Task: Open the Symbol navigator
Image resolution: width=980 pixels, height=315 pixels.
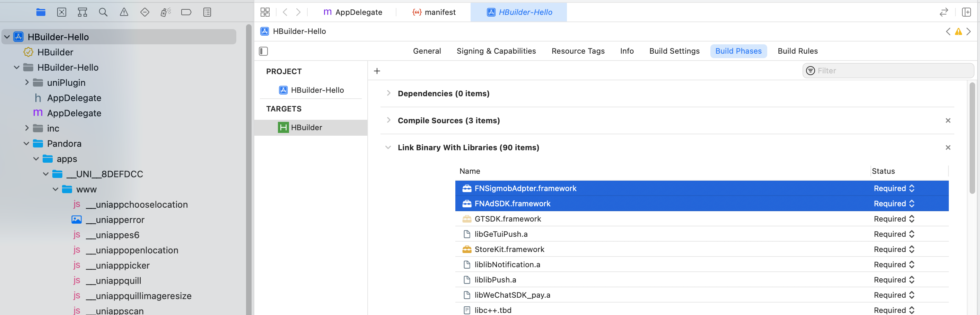Action: pos(82,12)
